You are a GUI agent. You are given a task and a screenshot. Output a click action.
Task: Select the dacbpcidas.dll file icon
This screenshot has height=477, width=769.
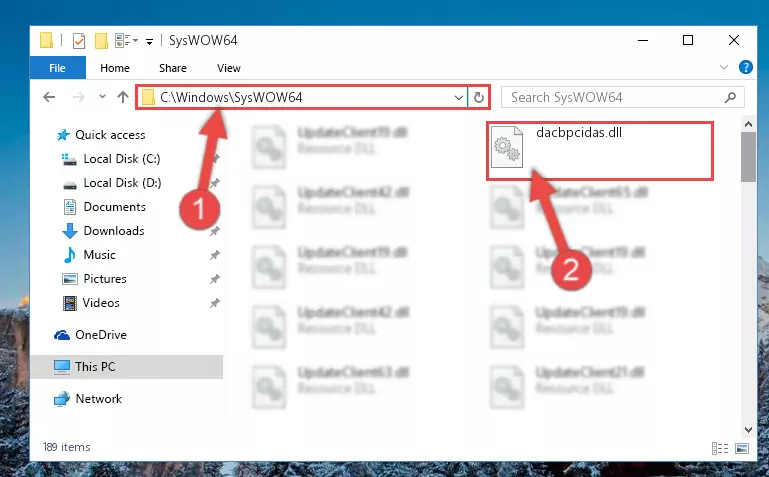(x=507, y=147)
